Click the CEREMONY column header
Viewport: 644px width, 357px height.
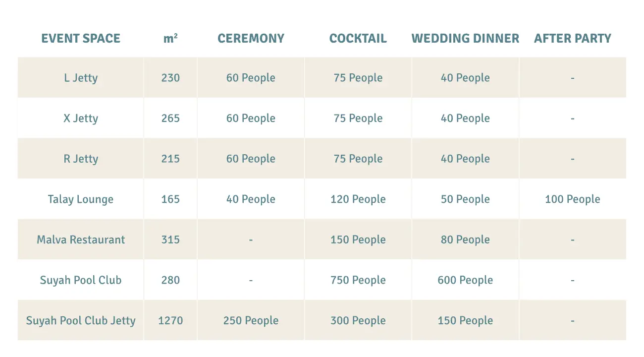coord(251,39)
